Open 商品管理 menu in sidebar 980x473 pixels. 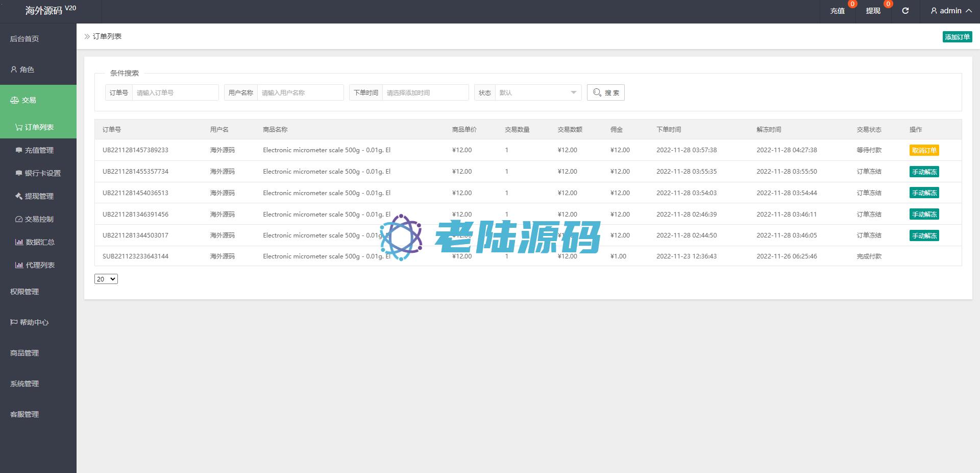click(x=24, y=353)
